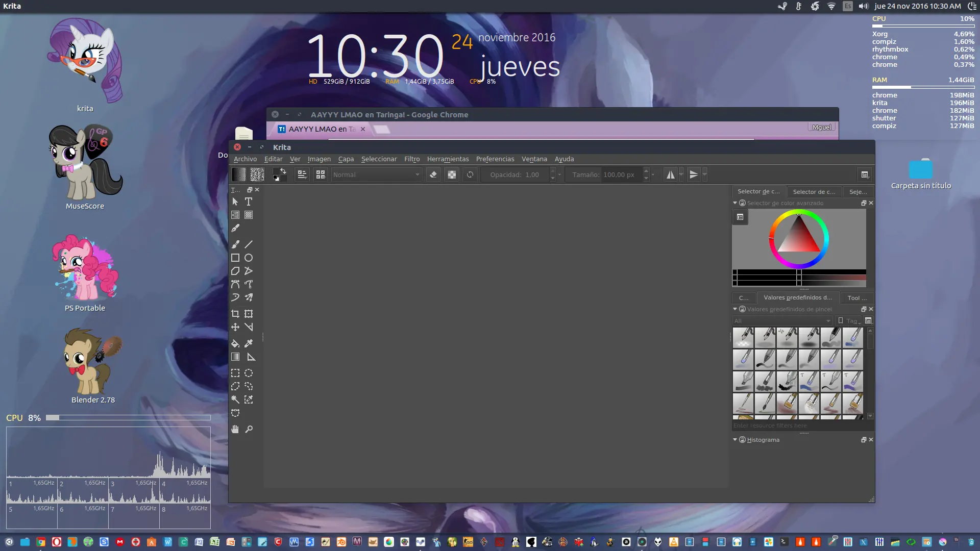980x551 pixels.
Task: Toggle horizontal mirror painting
Action: 670,174
